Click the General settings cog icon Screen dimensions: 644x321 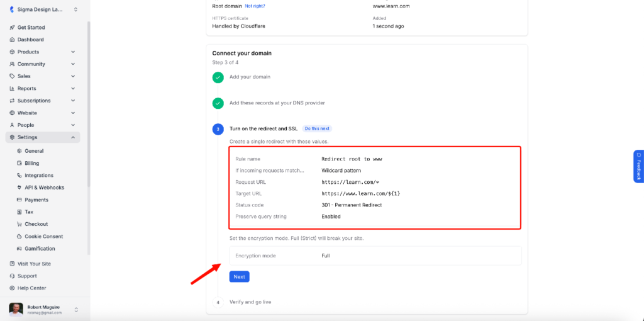[x=19, y=151]
